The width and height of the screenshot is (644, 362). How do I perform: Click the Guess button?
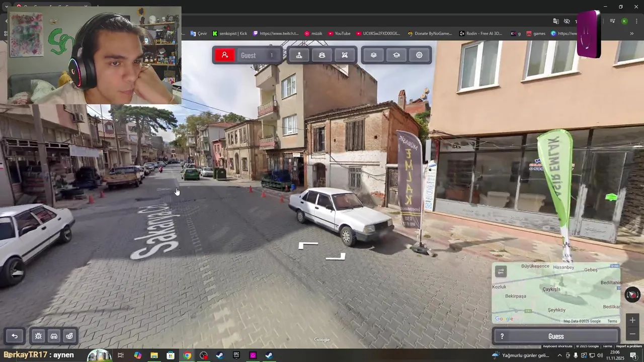(x=556, y=336)
